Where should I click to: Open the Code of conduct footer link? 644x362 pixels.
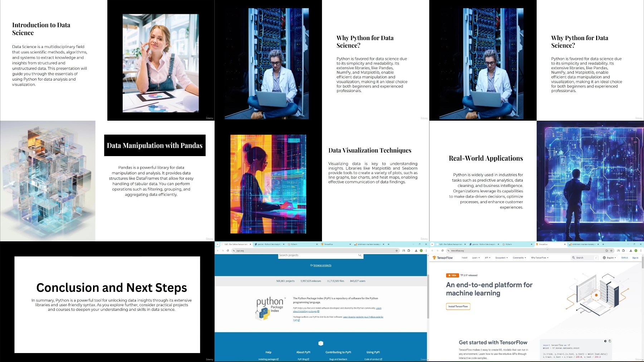[373, 359]
